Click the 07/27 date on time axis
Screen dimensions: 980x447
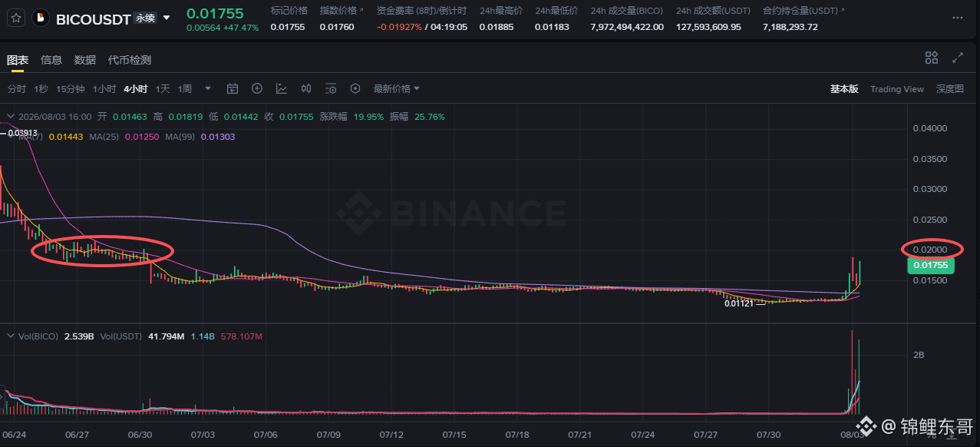706,435
